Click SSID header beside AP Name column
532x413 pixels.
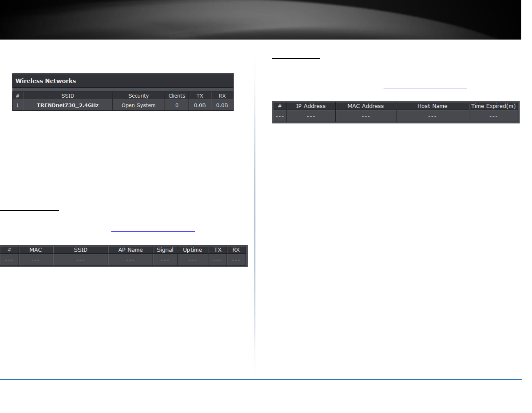(80, 250)
